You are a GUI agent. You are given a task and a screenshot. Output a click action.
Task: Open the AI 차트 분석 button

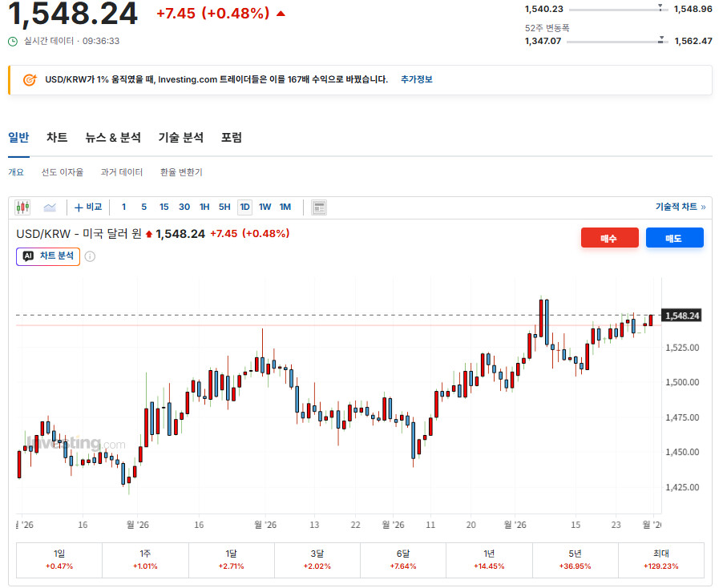point(48,256)
